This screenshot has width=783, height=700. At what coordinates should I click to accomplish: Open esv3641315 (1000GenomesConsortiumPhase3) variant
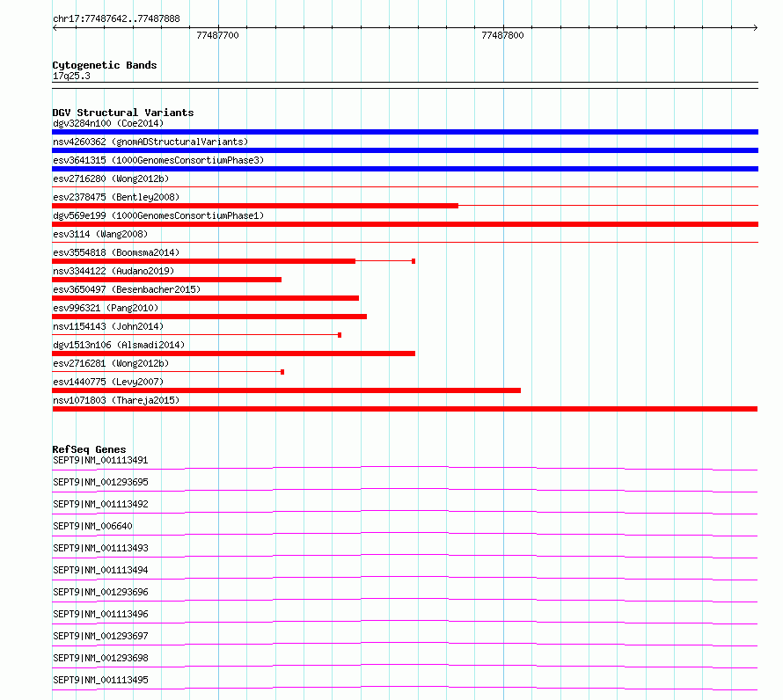pyautogui.click(x=158, y=160)
